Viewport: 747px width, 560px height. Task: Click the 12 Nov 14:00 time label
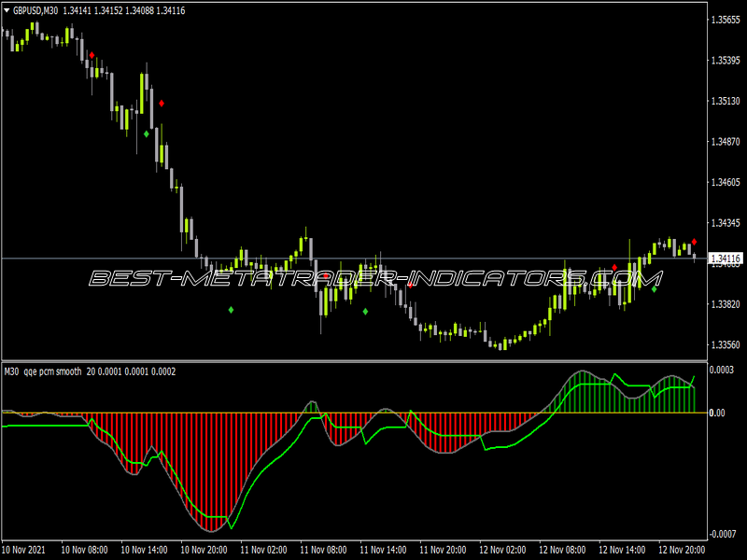622,550
